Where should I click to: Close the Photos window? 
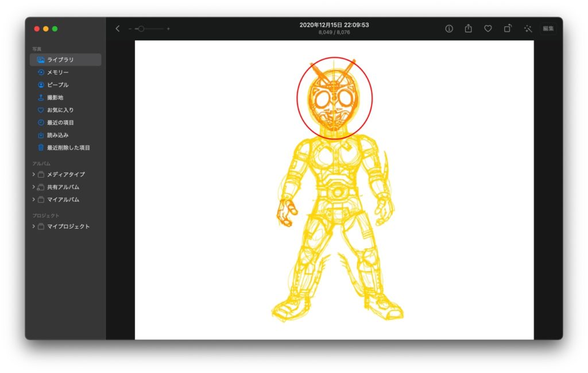(x=37, y=29)
